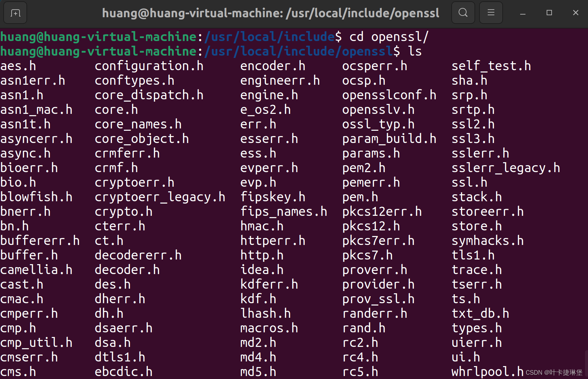The image size is (588, 379).
Task: Click the file name des.h
Action: [x=113, y=284]
